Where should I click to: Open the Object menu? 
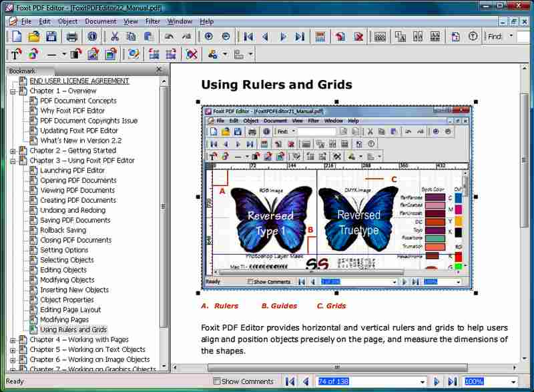point(68,21)
